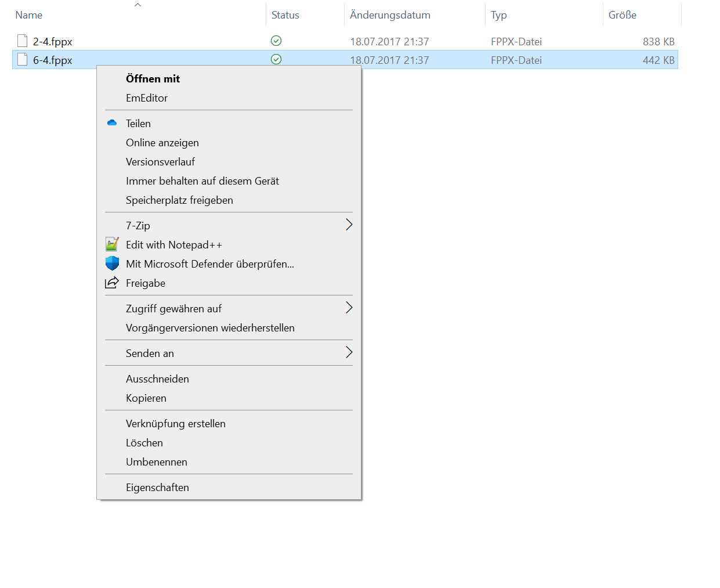Choose EmEditor to open the file
Image resolution: width=720 pixels, height=588 pixels.
click(x=147, y=98)
